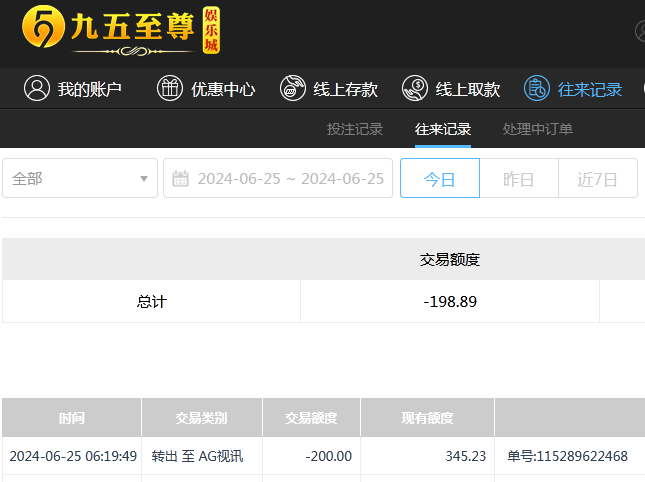Click the summary 交易额度 header

click(450, 260)
